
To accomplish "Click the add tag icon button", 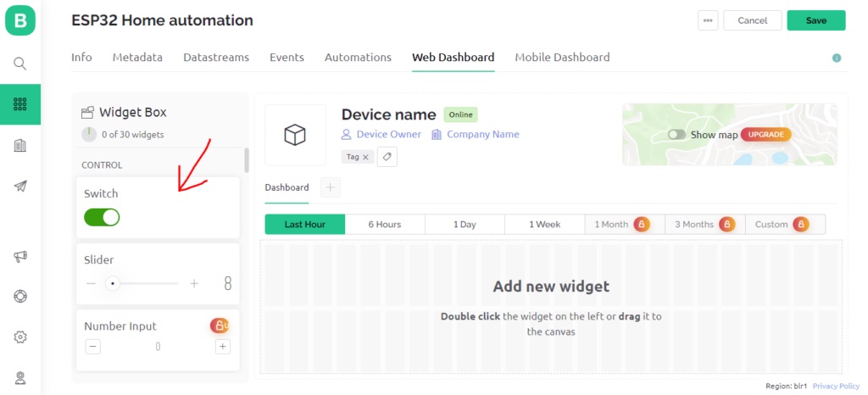I will click(x=387, y=157).
